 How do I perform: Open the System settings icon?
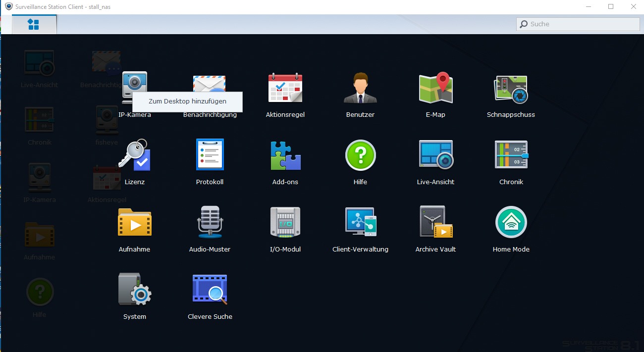coord(135,289)
